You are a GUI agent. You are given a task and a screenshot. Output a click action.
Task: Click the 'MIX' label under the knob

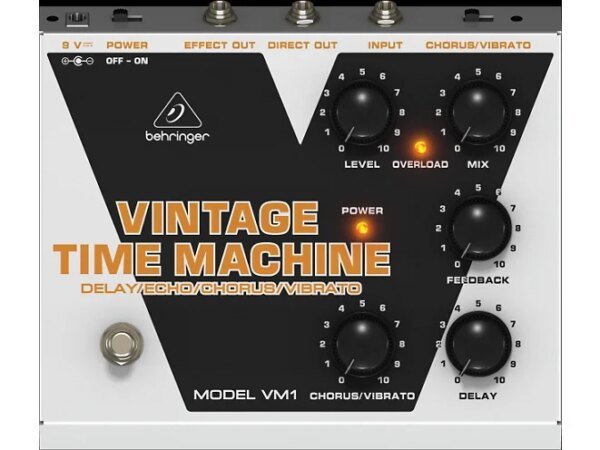pos(478,165)
